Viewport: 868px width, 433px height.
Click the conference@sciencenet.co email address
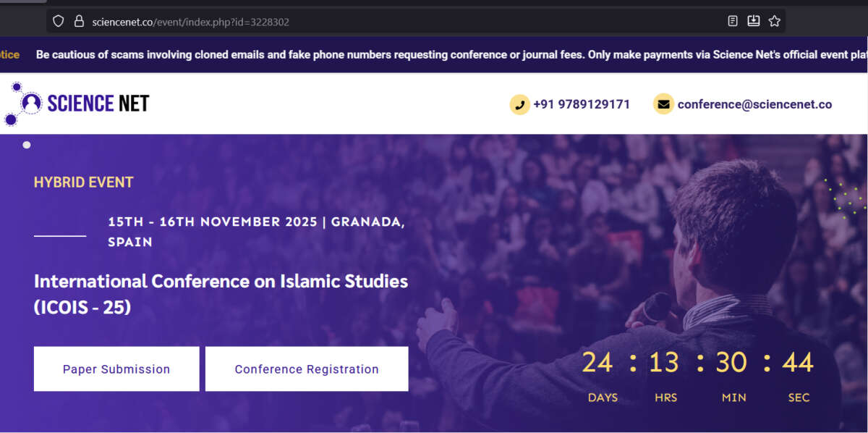(754, 104)
